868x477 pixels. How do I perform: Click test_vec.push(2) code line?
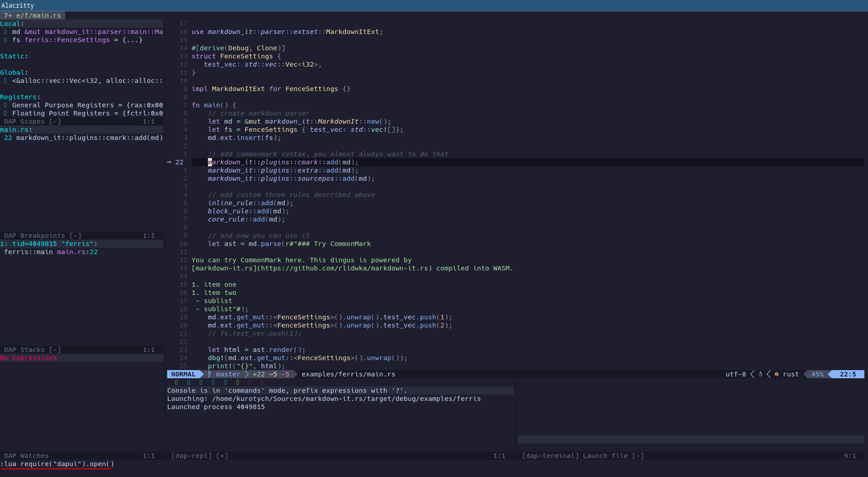coord(330,325)
